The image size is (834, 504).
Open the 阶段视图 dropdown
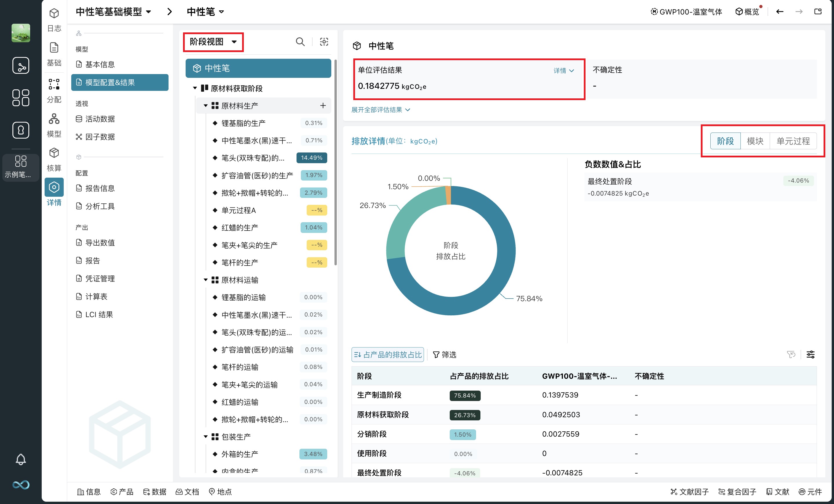click(213, 42)
